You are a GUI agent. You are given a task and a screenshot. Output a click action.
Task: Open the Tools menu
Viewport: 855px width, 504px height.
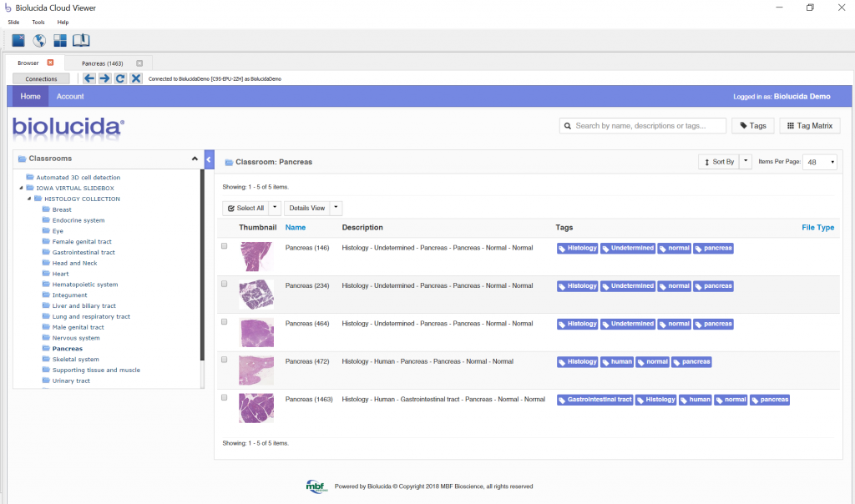tap(38, 23)
